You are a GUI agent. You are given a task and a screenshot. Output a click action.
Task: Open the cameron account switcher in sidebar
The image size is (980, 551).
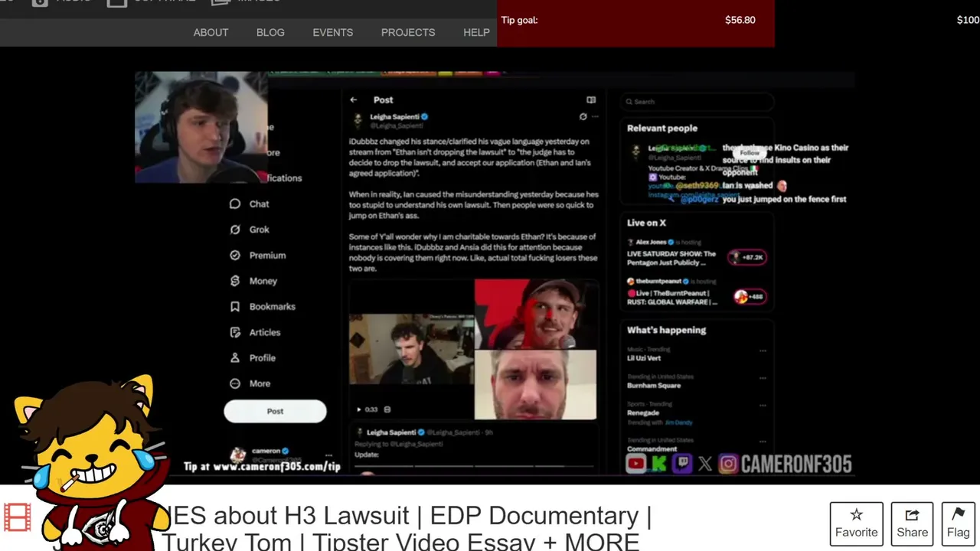(x=280, y=455)
